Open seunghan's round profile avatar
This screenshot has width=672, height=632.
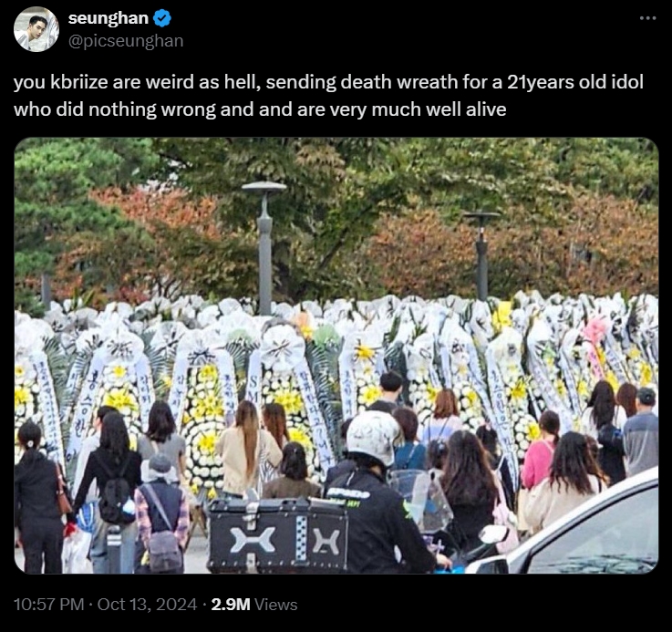36,29
